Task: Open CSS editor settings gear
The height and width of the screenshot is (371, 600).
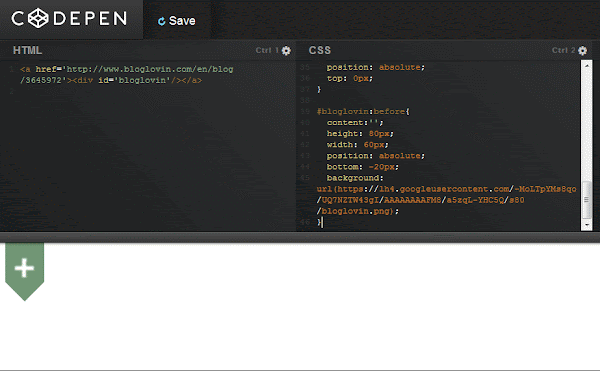Action: point(582,50)
